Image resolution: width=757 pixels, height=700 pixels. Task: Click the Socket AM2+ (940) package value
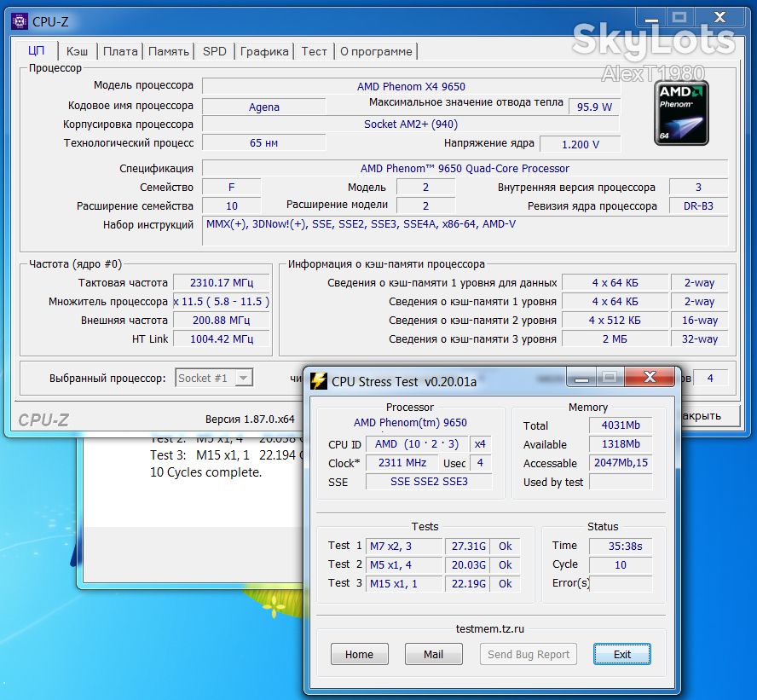tap(410, 124)
